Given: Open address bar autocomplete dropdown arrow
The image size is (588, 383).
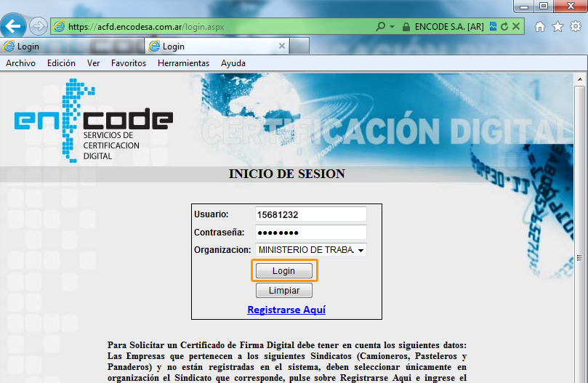Looking at the screenshot, I should point(392,26).
